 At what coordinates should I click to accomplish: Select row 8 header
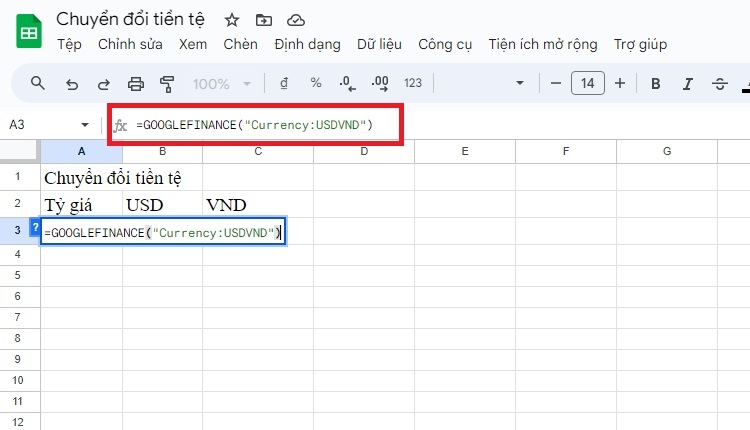pyautogui.click(x=18, y=339)
